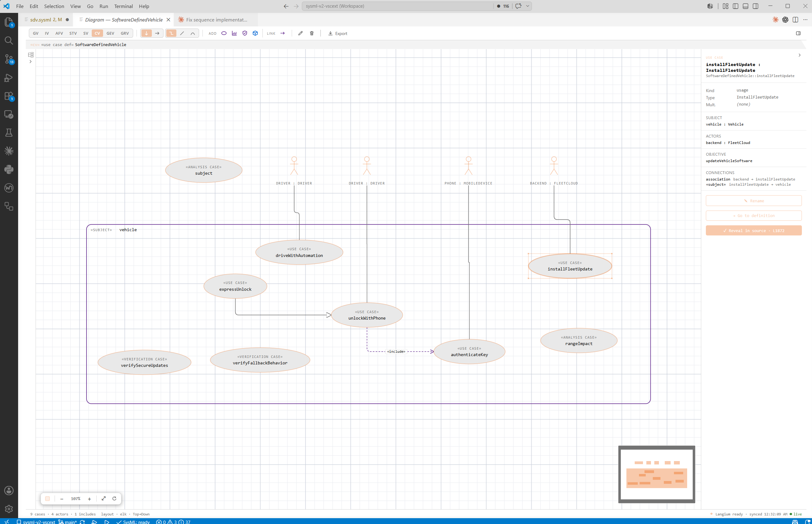Open the Extensions view in activity bar
The image size is (812, 524).
tap(9, 96)
